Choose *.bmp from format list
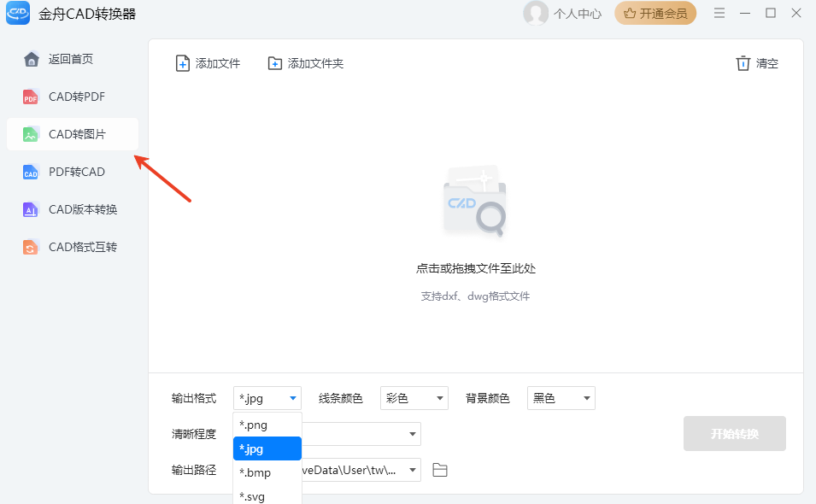 (267, 472)
